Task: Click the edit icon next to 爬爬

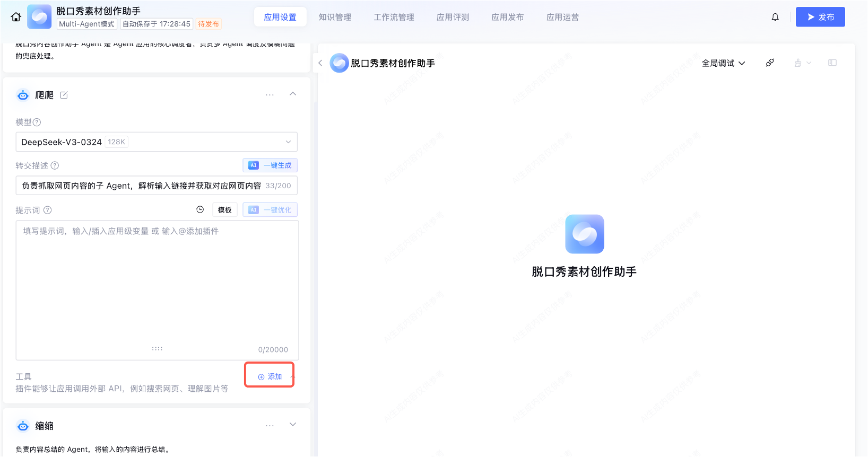Action: pyautogui.click(x=64, y=95)
